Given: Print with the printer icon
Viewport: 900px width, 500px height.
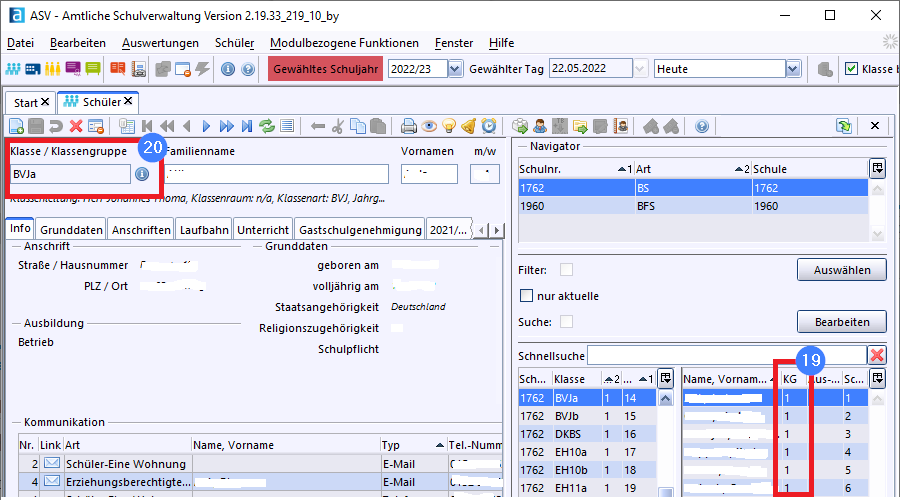Looking at the screenshot, I should [409, 126].
